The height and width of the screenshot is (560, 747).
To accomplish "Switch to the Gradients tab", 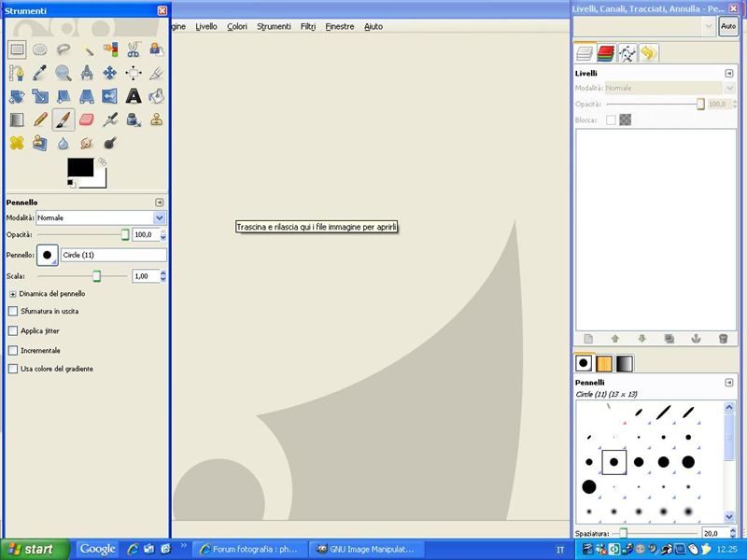I will pos(625,364).
